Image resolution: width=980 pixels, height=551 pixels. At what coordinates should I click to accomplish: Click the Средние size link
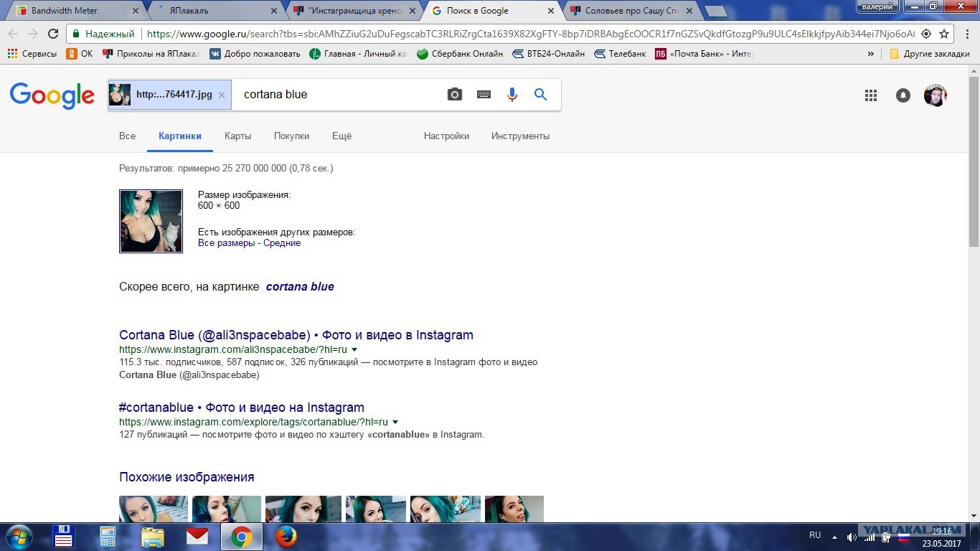(x=282, y=243)
